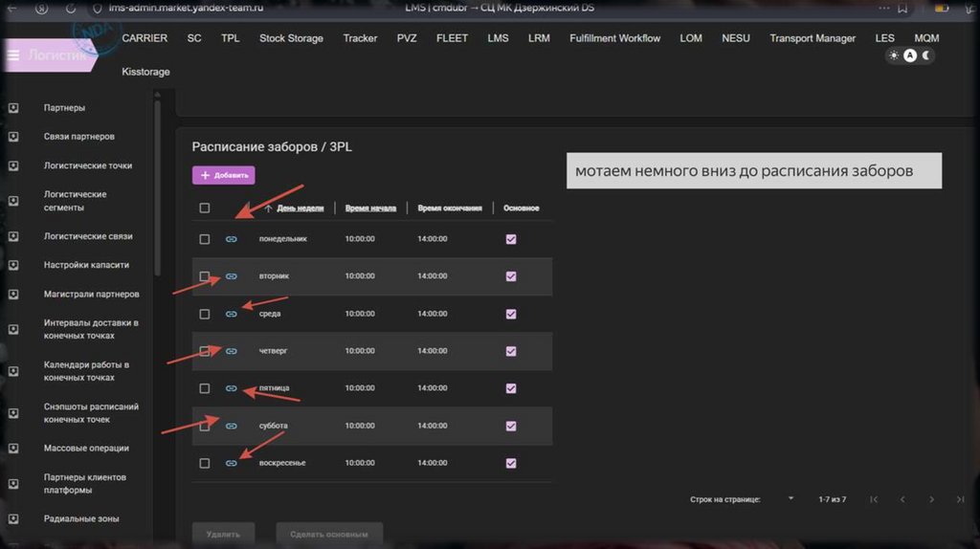Screen dimensions: 980x549
Task: Click sidebar icon beside Партнеры
Action: click(13, 108)
